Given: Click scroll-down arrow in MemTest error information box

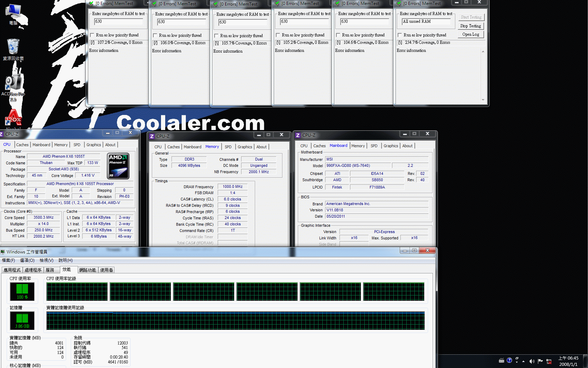Looking at the screenshot, I should [x=483, y=100].
